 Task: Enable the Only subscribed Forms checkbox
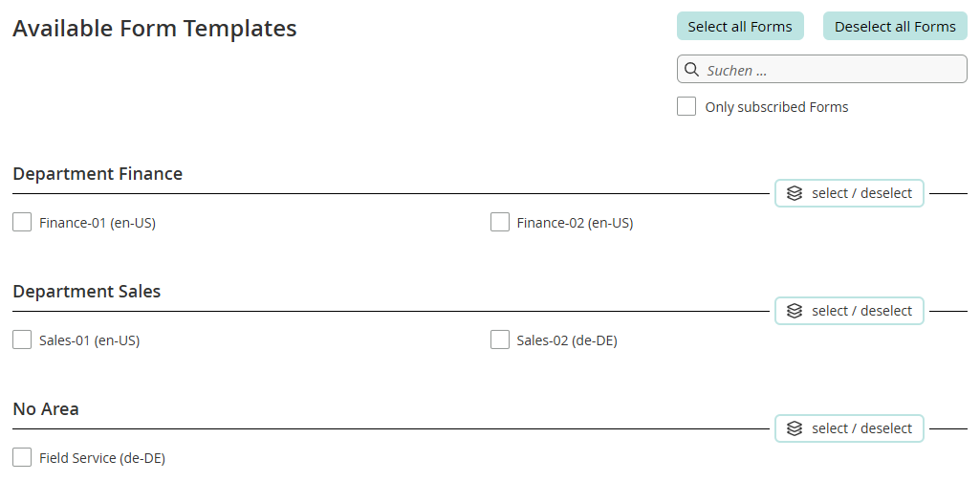tap(686, 107)
